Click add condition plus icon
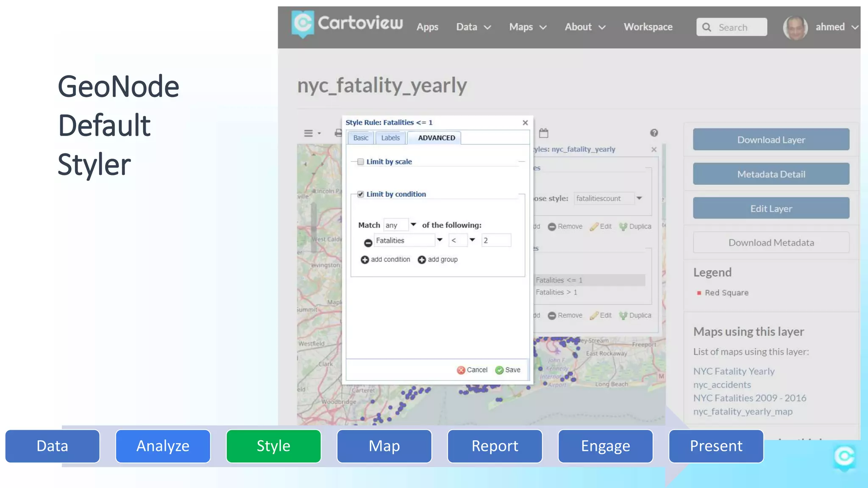This screenshot has height=488, width=868. click(x=364, y=260)
